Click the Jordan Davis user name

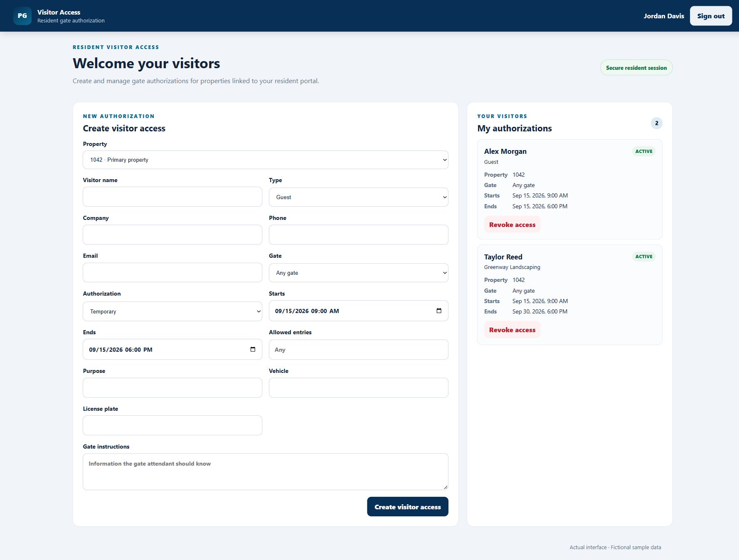tap(664, 16)
